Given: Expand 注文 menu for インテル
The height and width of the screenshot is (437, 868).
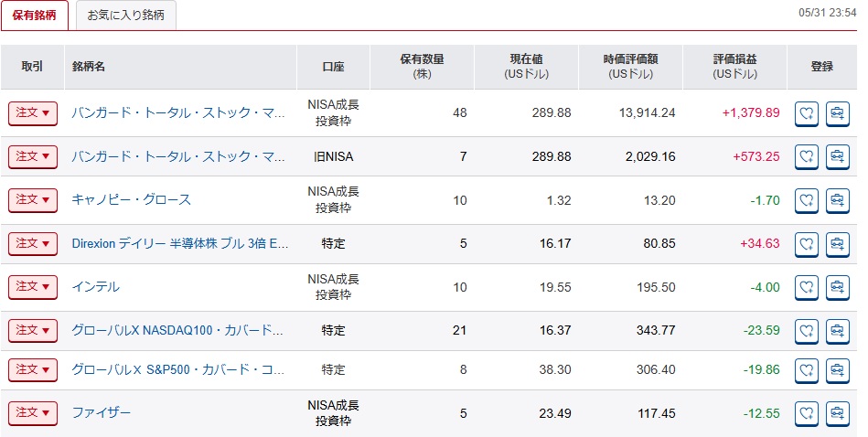Looking at the screenshot, I should click(33, 287).
